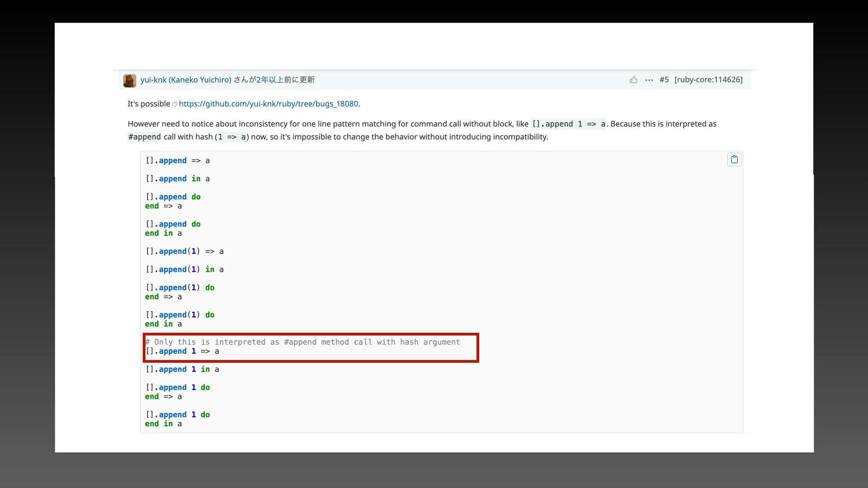Image resolution: width=868 pixels, height=488 pixels.
Task: Click the #5 comment anchor link
Action: [664, 80]
